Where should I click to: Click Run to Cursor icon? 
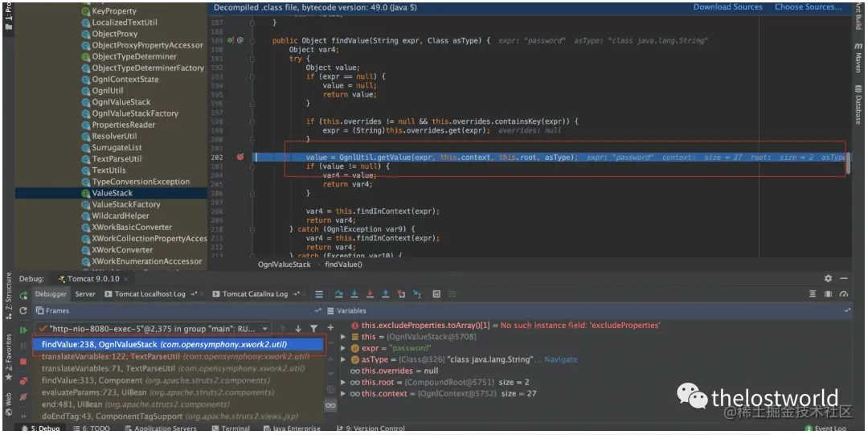(418, 294)
